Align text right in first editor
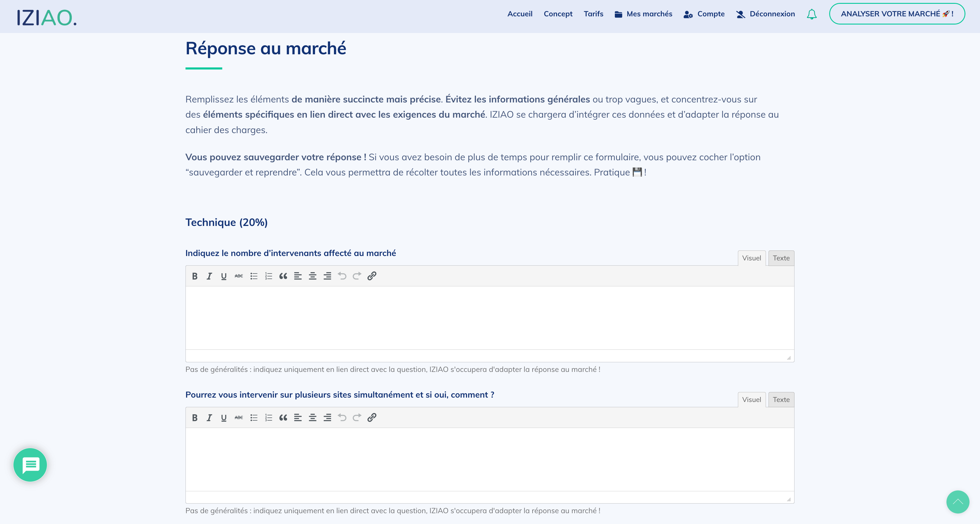 [327, 276]
